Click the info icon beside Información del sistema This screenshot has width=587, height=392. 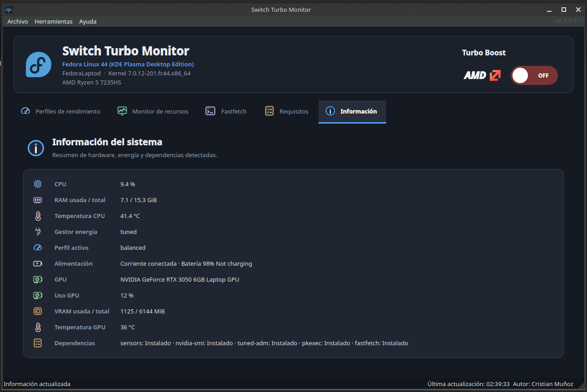[x=36, y=148]
